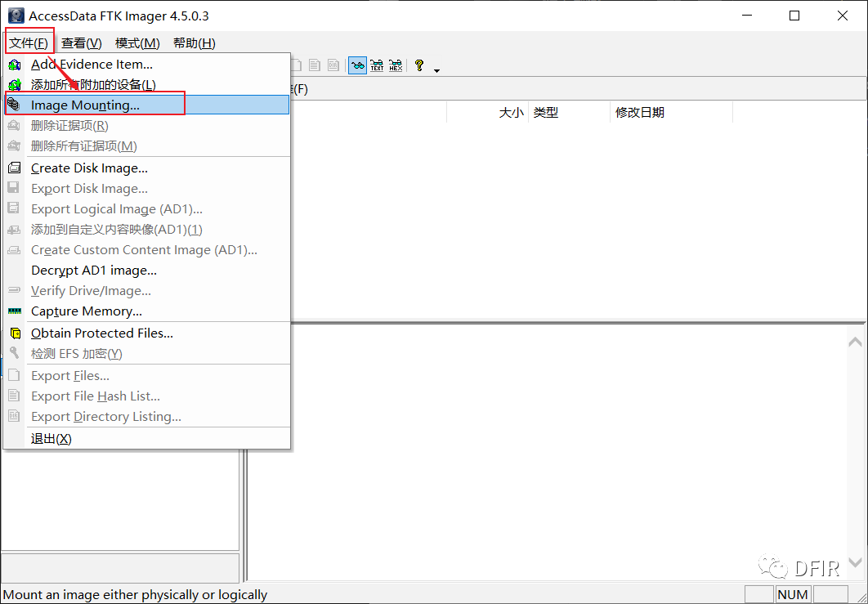
Task: Sort file list by 修改日期 column
Action: [672, 113]
